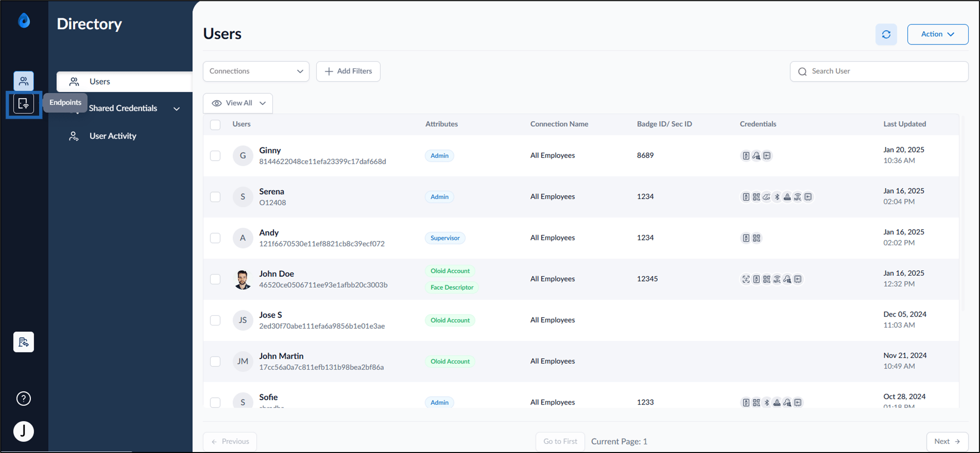Open User Activity menu item
The height and width of the screenshot is (453, 980).
112,136
